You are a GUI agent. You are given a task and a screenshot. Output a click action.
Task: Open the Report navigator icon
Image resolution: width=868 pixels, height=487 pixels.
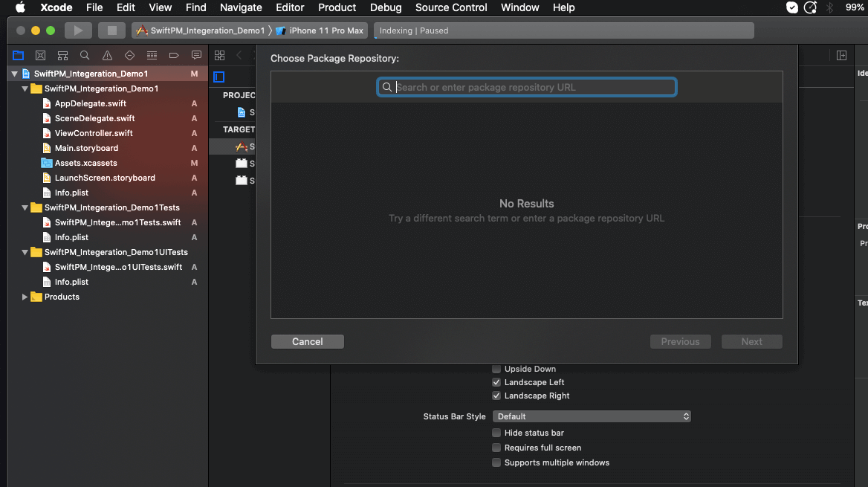(196, 56)
